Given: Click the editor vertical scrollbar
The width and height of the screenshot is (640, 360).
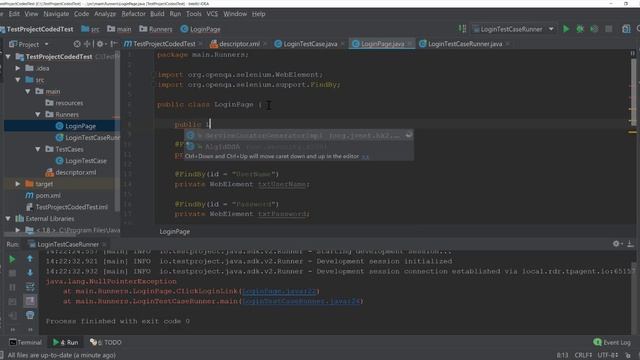Looking at the screenshot, I should (633, 92).
